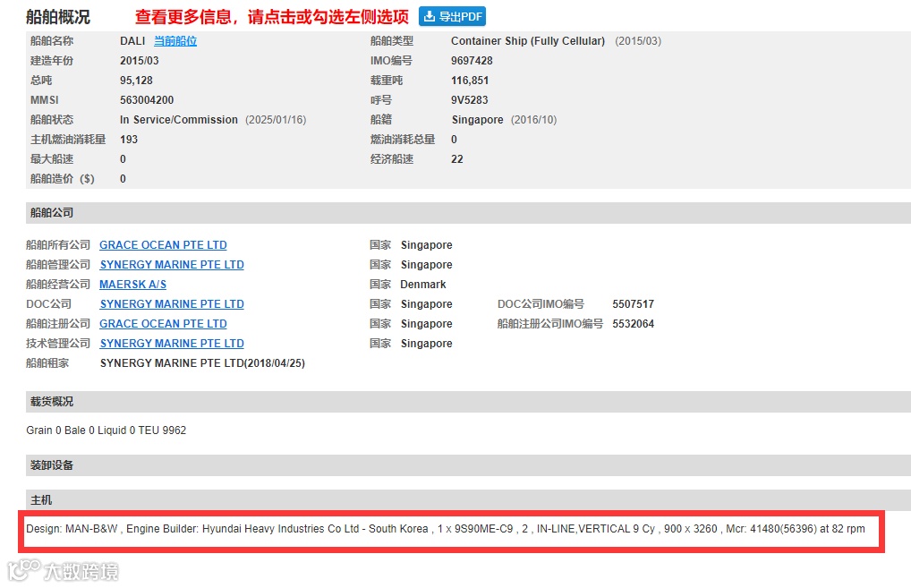This screenshot has width=911, height=588.
Task: Click the download icon in 导出PDF button
Action: click(x=430, y=16)
